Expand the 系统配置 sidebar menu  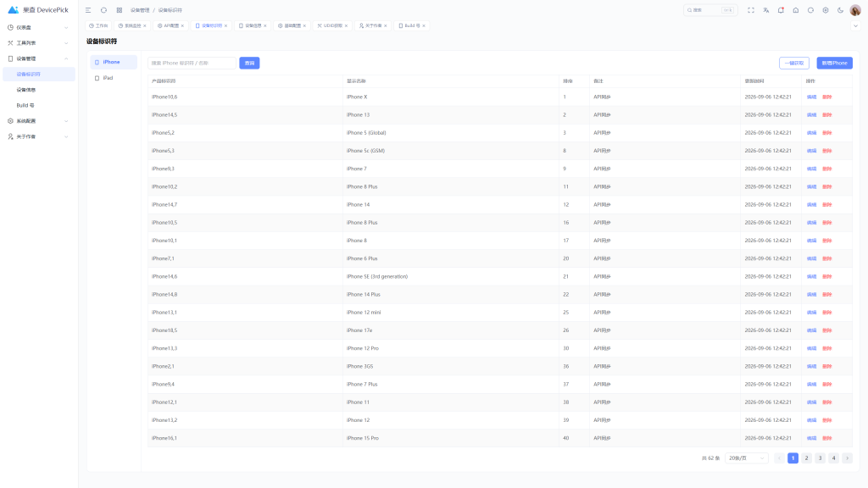click(x=38, y=120)
